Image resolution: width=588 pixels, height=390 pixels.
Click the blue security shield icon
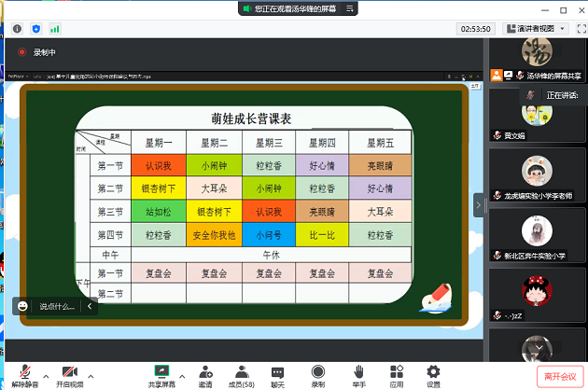(35, 29)
